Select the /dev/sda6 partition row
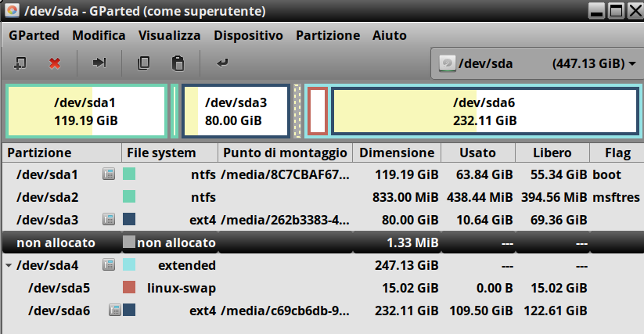Image resolution: width=644 pixels, height=334 pixels. 323,311
